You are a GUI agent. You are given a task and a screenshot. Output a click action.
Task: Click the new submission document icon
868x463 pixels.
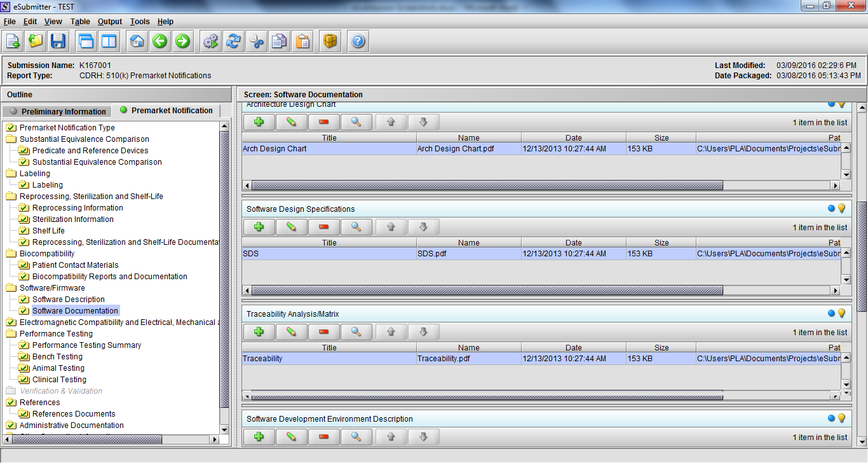[x=13, y=42]
